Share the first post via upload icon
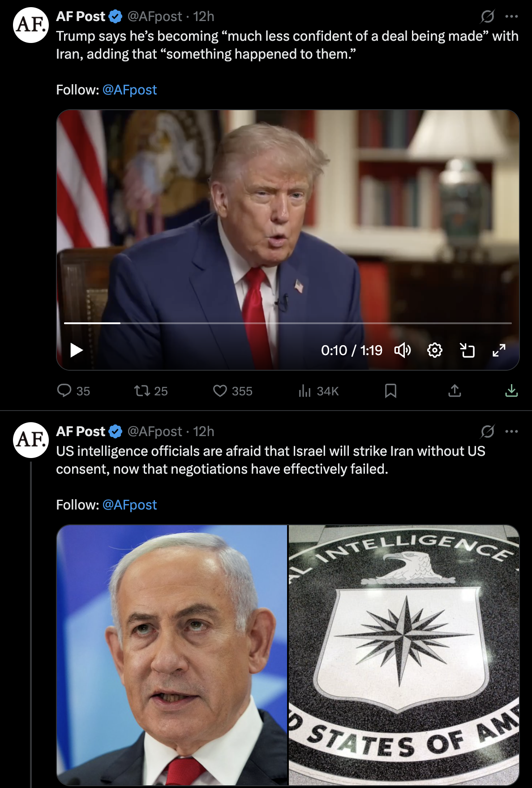 click(x=455, y=391)
